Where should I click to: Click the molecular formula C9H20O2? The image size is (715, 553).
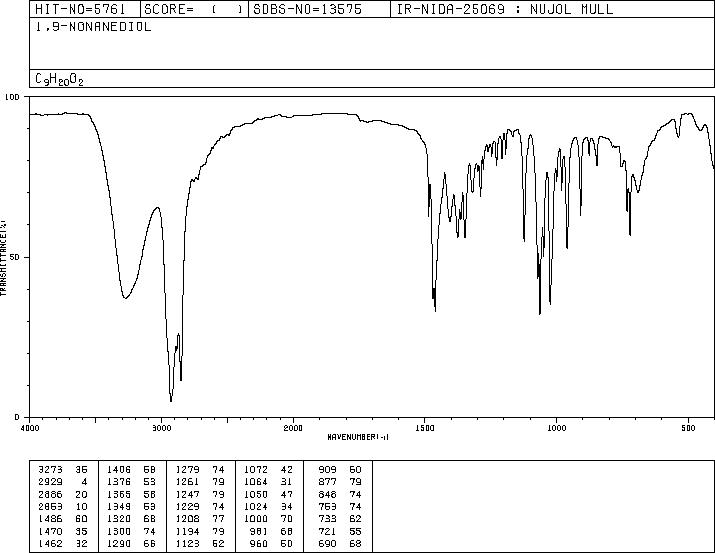(x=59, y=79)
